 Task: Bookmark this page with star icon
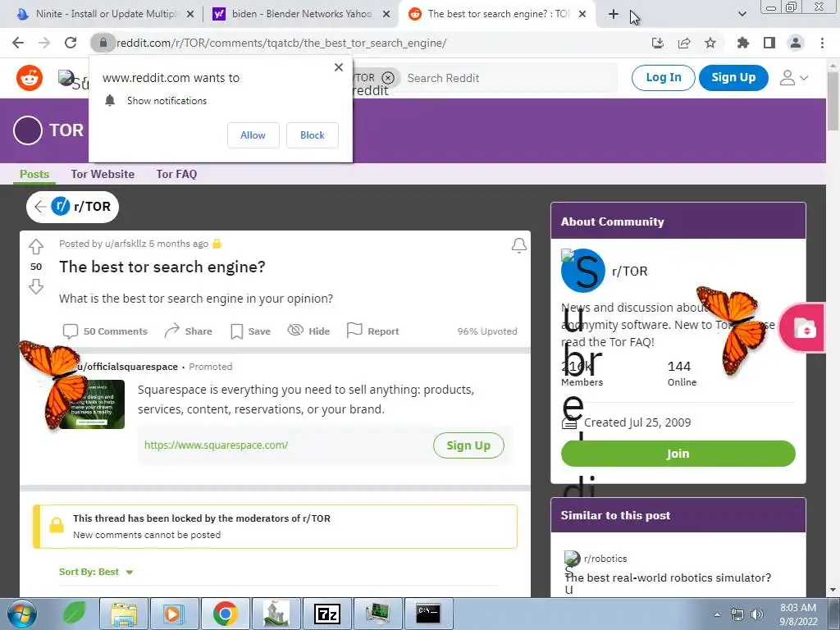click(710, 43)
